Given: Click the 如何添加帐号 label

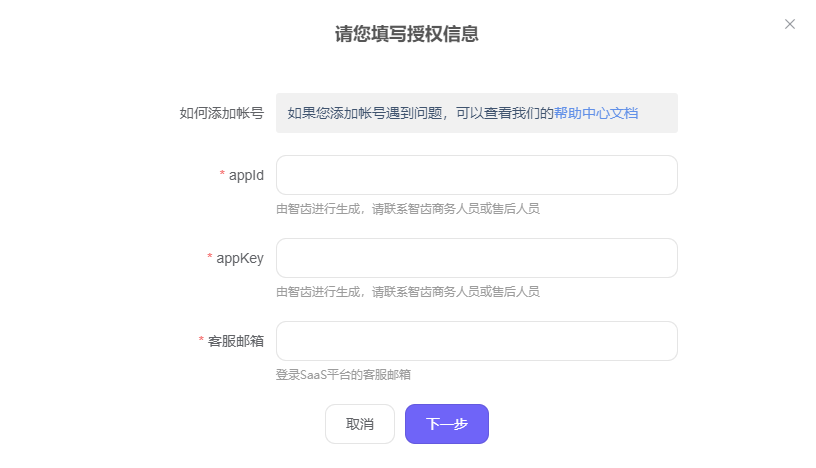Looking at the screenshot, I should [x=222, y=113].
